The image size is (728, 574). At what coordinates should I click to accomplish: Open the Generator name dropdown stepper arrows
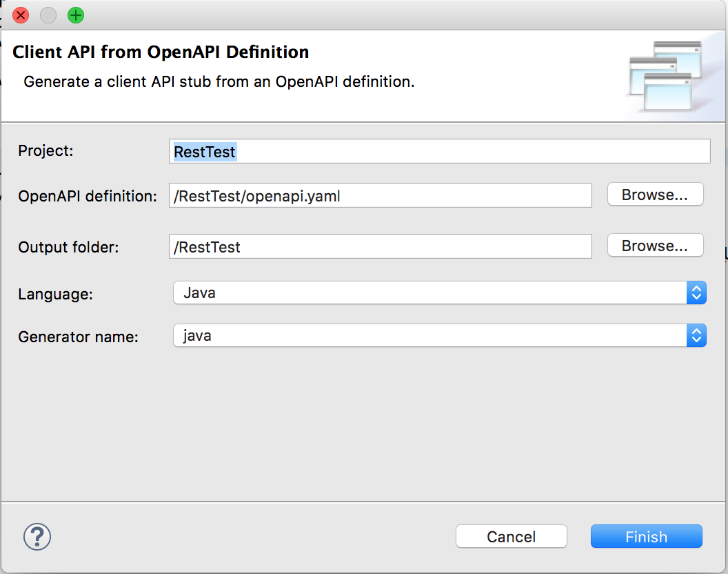coord(696,335)
